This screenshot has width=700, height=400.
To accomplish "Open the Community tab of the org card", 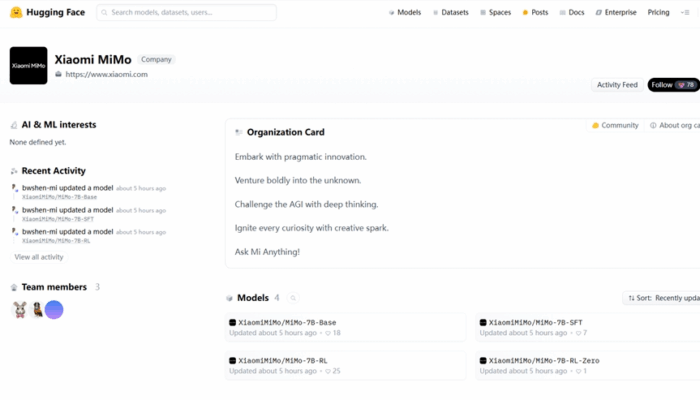I will tap(615, 125).
